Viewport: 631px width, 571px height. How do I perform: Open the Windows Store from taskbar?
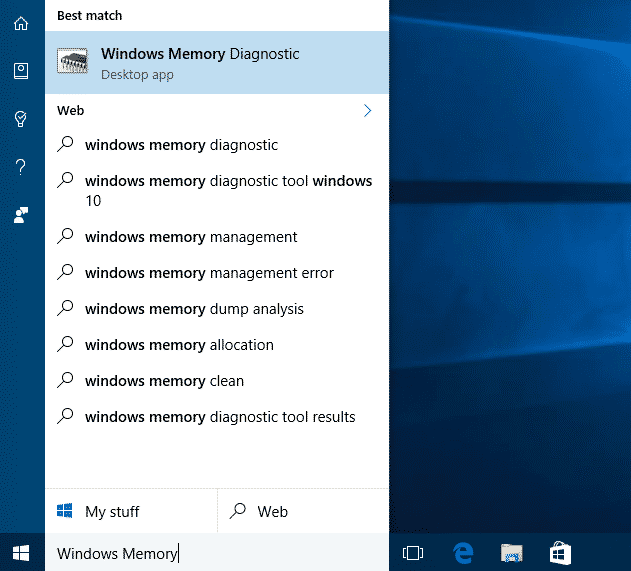click(x=560, y=553)
